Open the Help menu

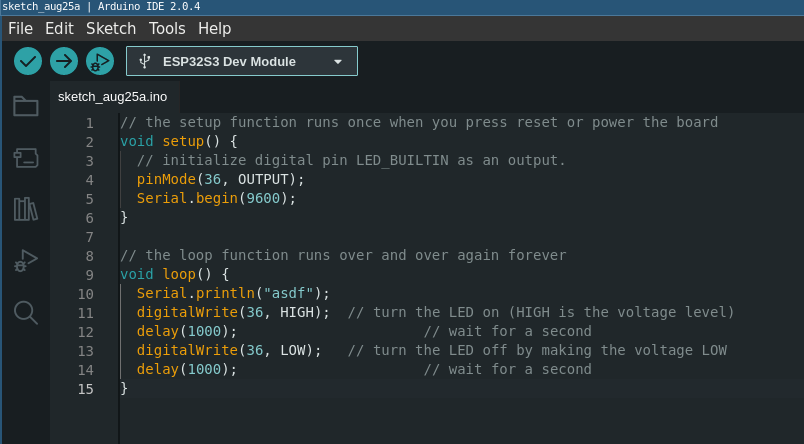pyautogui.click(x=214, y=29)
